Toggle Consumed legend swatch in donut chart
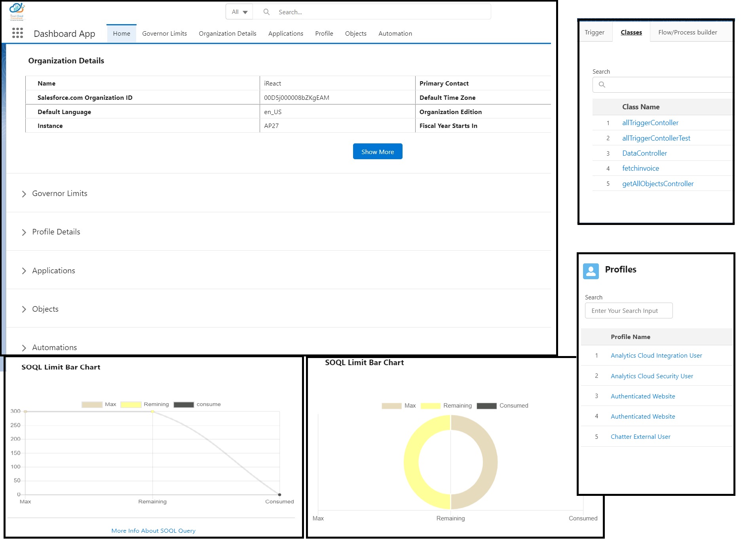Image resolution: width=756 pixels, height=541 pixels. [487, 406]
